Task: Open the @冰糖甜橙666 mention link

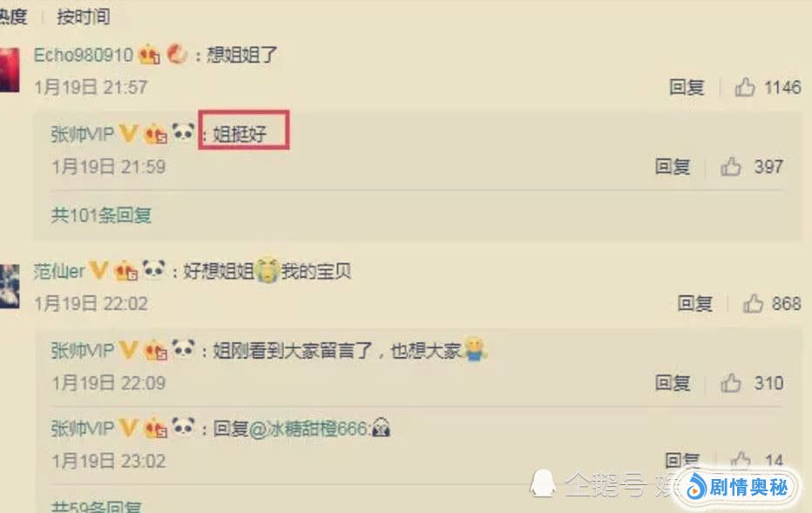Action: tap(308, 429)
